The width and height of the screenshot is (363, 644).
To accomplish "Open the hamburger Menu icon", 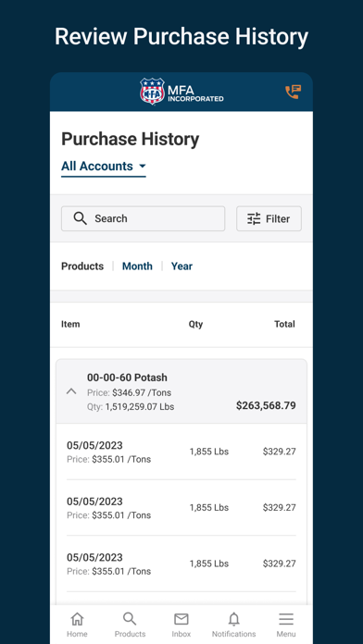I will pos(286,619).
